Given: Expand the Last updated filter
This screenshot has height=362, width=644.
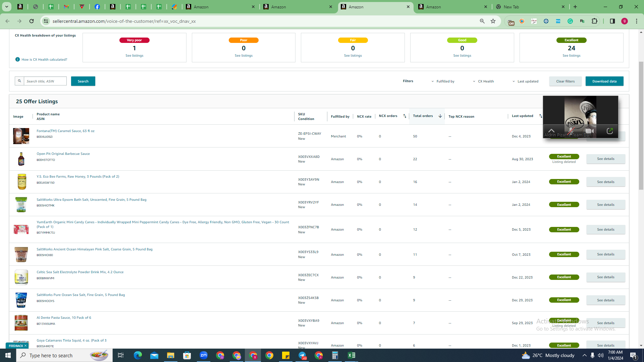Looking at the screenshot, I should click(x=525, y=81).
